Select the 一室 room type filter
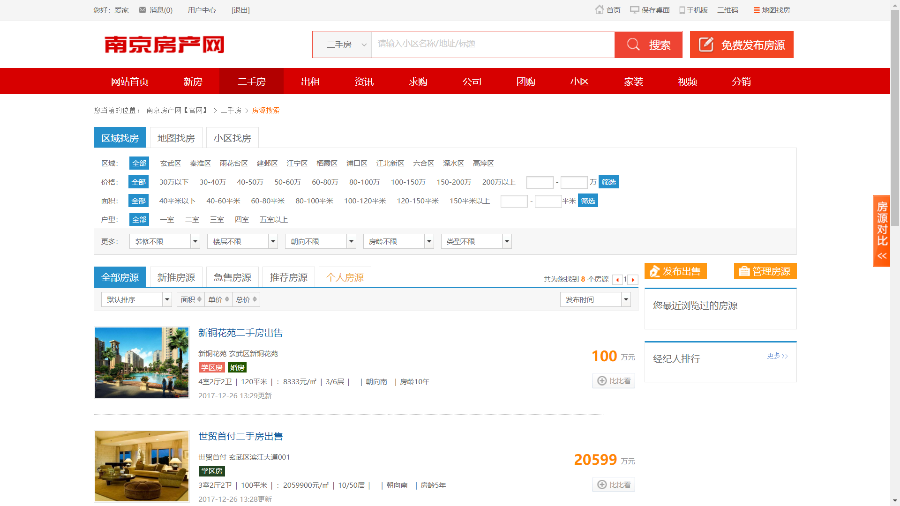 [x=166, y=219]
